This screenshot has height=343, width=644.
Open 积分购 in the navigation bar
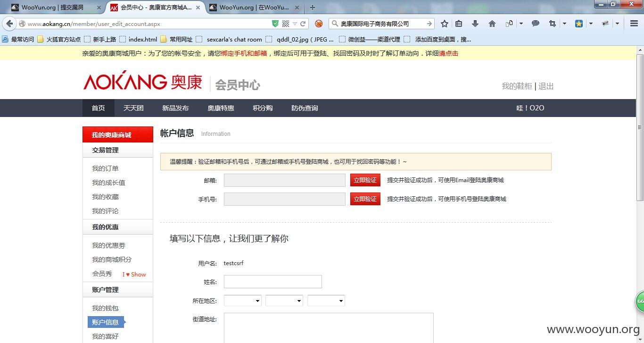pyautogui.click(x=263, y=108)
